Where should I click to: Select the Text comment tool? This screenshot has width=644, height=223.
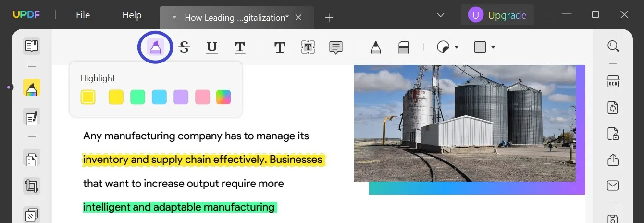pyautogui.click(x=280, y=47)
